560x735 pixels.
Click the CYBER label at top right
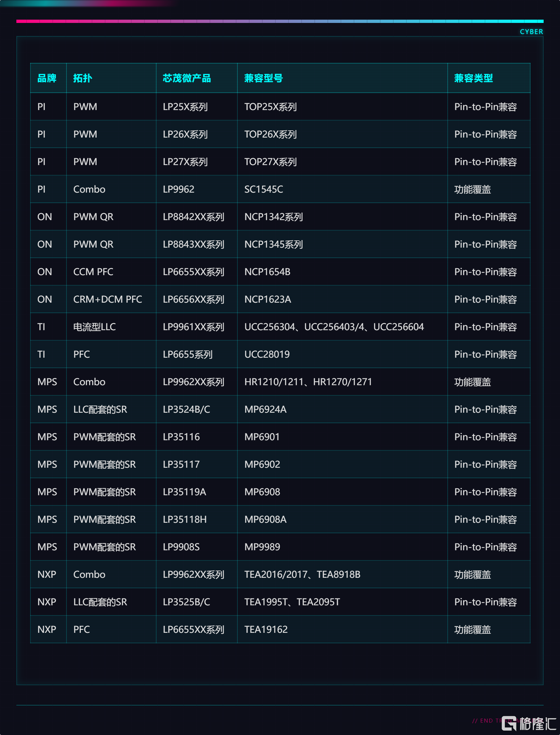(x=531, y=32)
